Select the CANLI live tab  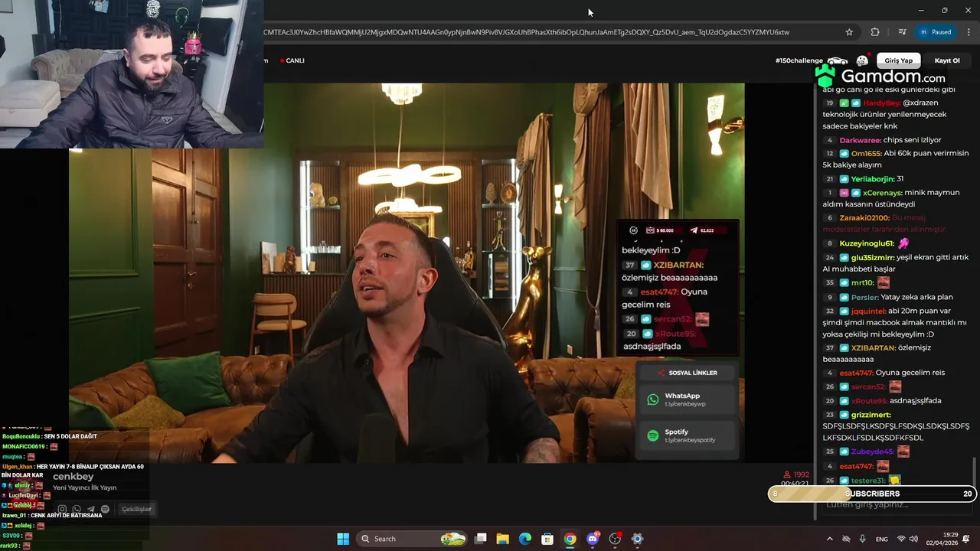click(292, 60)
